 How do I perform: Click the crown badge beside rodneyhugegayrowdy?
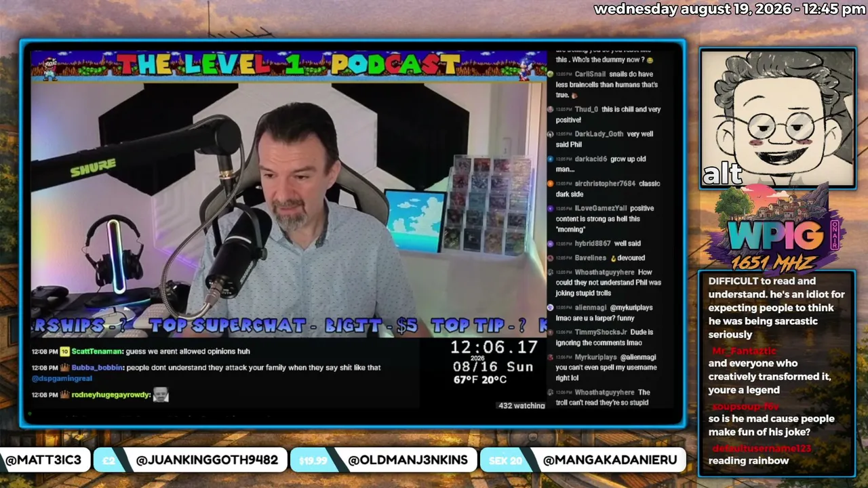65,394
